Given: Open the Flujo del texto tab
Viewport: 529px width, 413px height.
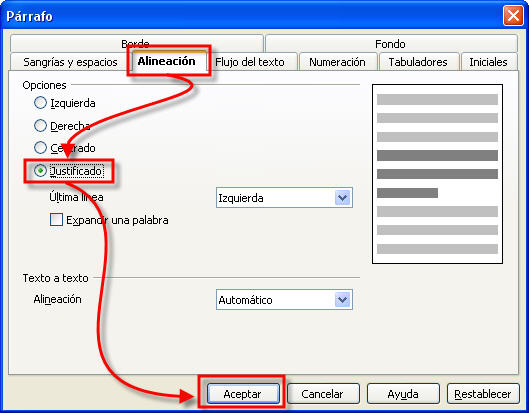Looking at the screenshot, I should [250, 62].
